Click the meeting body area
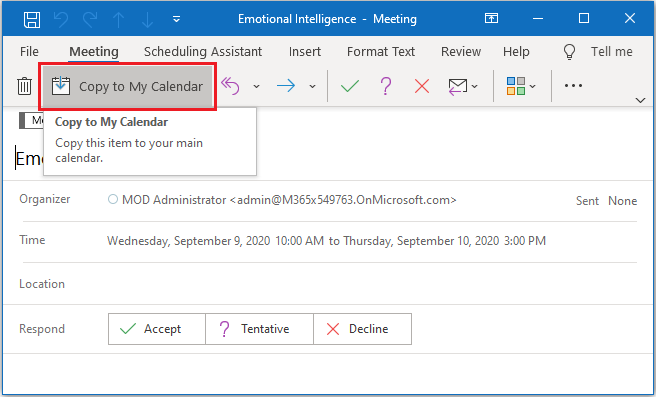Viewport: 656px width, 397px height. 328,374
